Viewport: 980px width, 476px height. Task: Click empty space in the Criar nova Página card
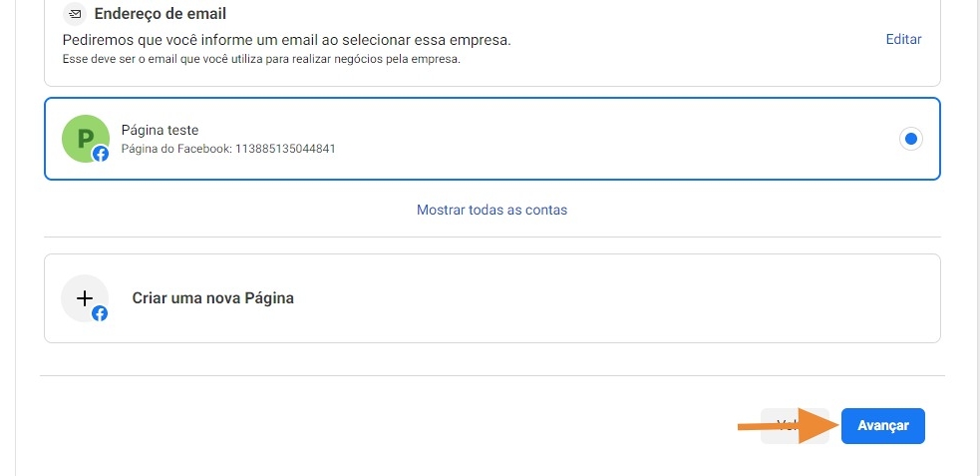click(x=598, y=298)
